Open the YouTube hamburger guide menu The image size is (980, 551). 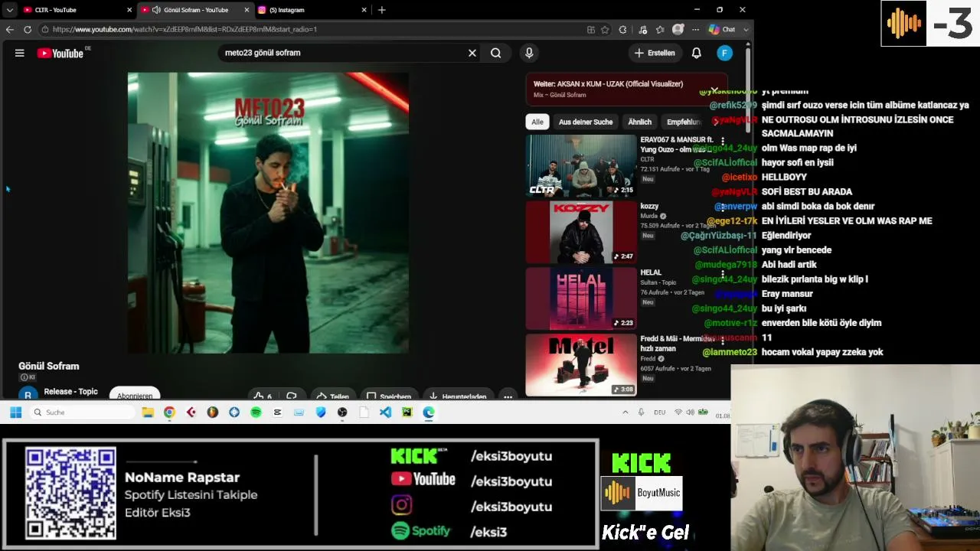point(20,53)
